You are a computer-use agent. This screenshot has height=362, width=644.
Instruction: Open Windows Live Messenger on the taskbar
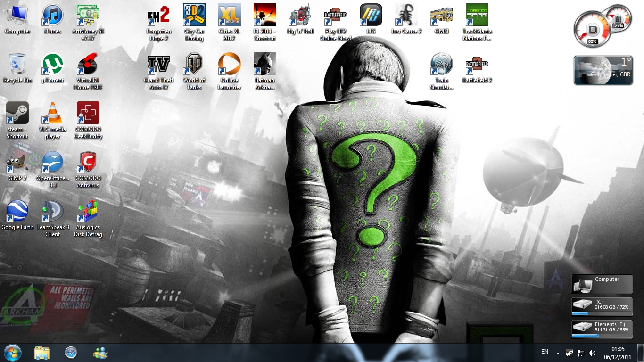pos(100,353)
